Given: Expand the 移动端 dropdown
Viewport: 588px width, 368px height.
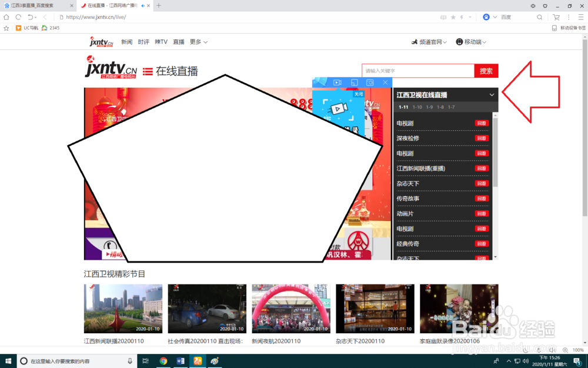Looking at the screenshot, I should coord(471,42).
